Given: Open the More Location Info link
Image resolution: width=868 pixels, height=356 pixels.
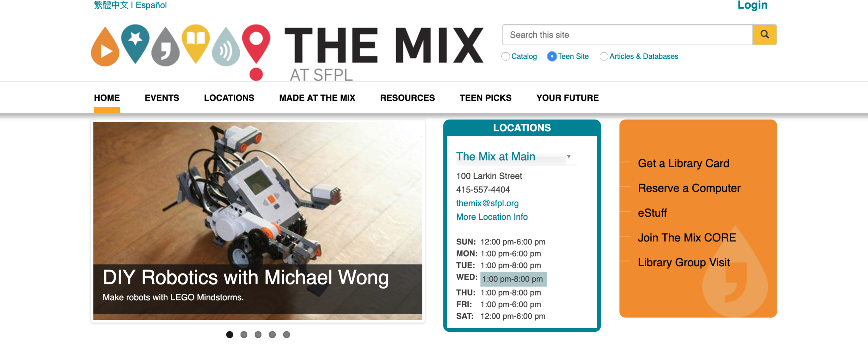Looking at the screenshot, I should pos(492,217).
